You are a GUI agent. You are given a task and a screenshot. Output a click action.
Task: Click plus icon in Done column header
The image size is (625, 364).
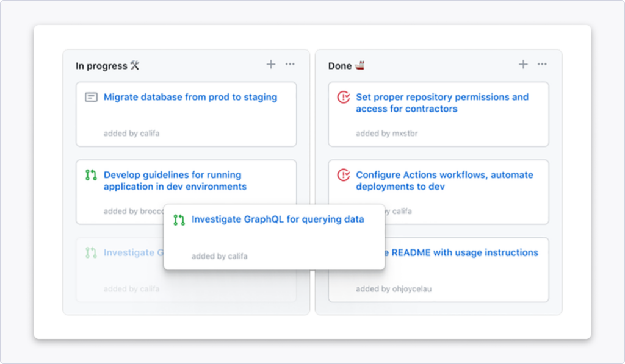[x=523, y=65]
